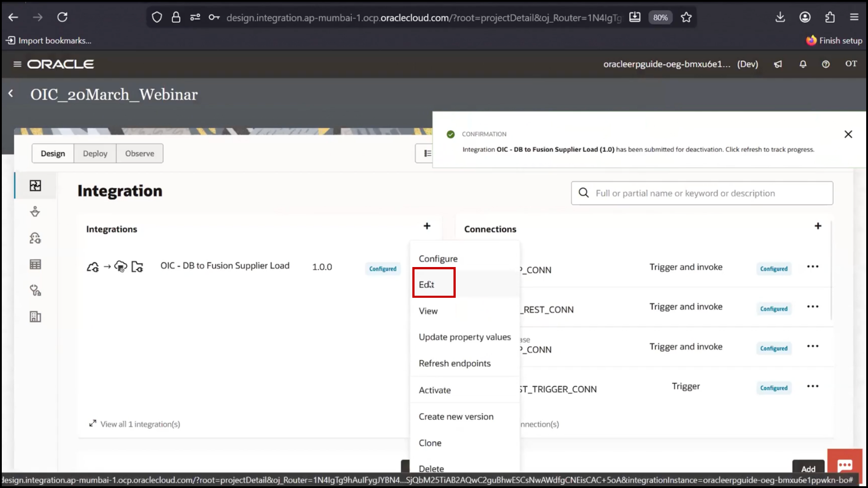Image resolution: width=868 pixels, height=488 pixels.
Task: Go back with the browser back arrow
Action: [13, 17]
